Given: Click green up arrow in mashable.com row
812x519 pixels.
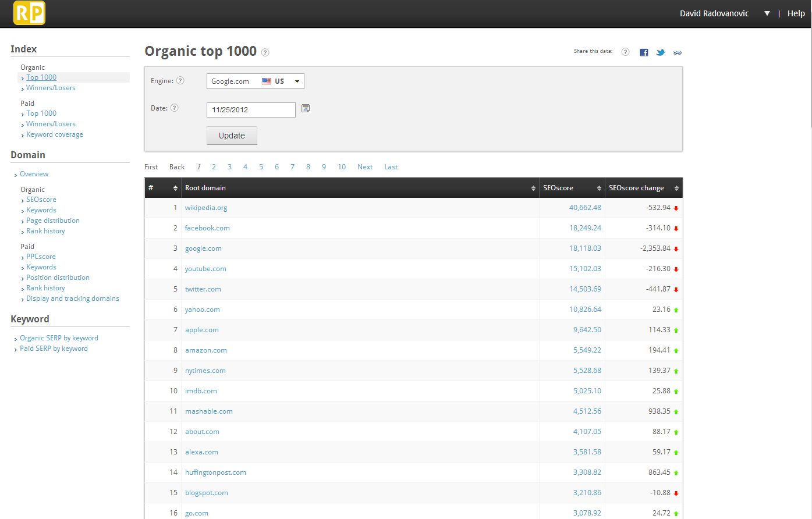Looking at the screenshot, I should coord(676,412).
